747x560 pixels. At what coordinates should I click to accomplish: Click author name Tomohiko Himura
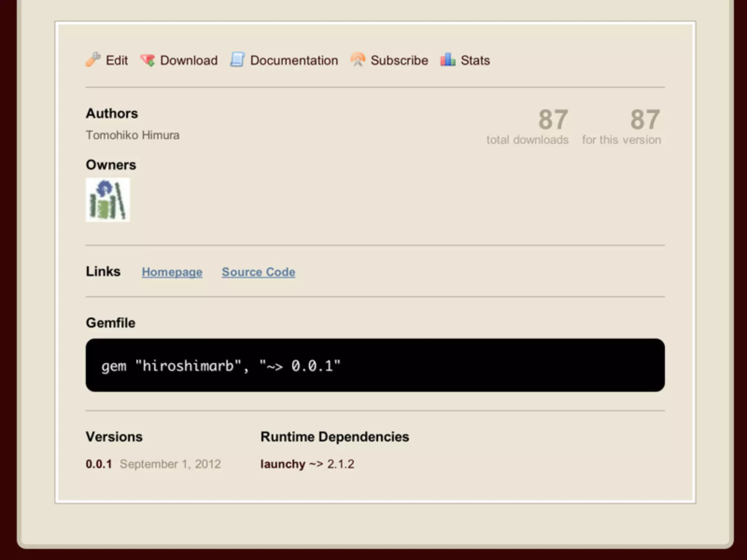[132, 135]
